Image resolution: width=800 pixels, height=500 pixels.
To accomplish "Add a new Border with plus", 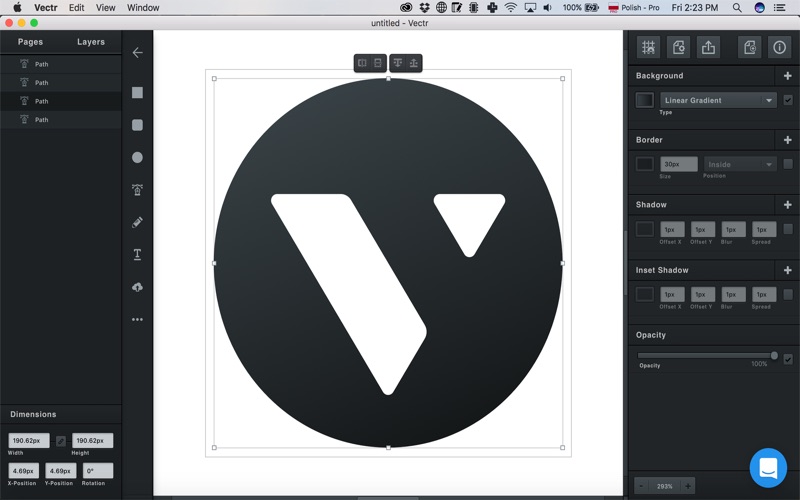I will point(787,140).
